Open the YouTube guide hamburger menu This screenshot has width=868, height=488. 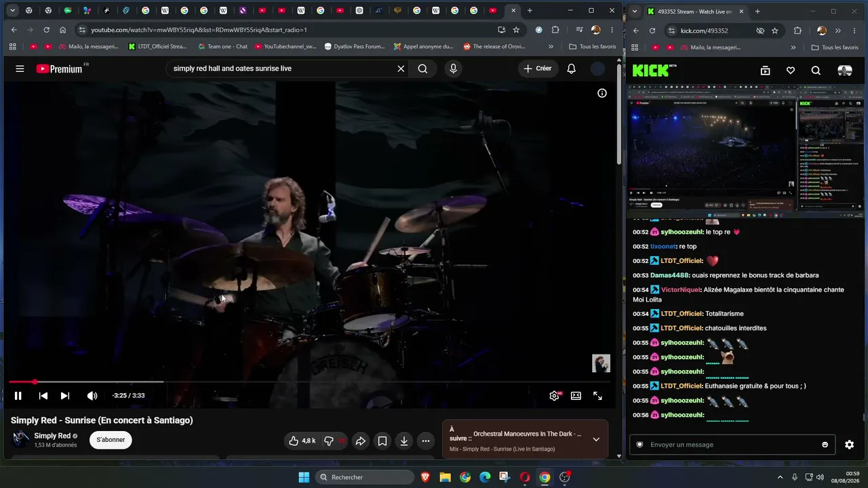pyautogui.click(x=20, y=68)
